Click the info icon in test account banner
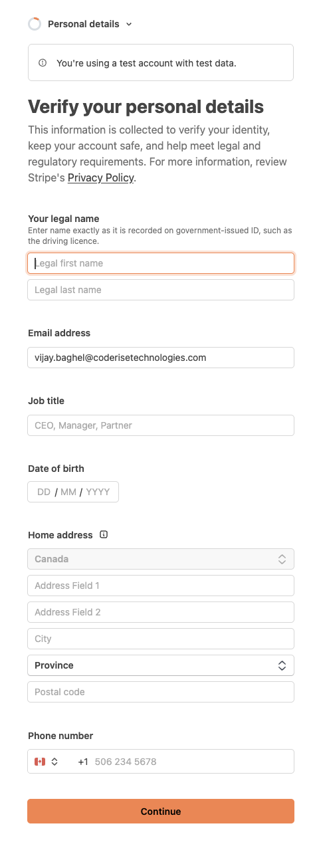The height and width of the screenshot is (868, 319). pyautogui.click(x=43, y=63)
